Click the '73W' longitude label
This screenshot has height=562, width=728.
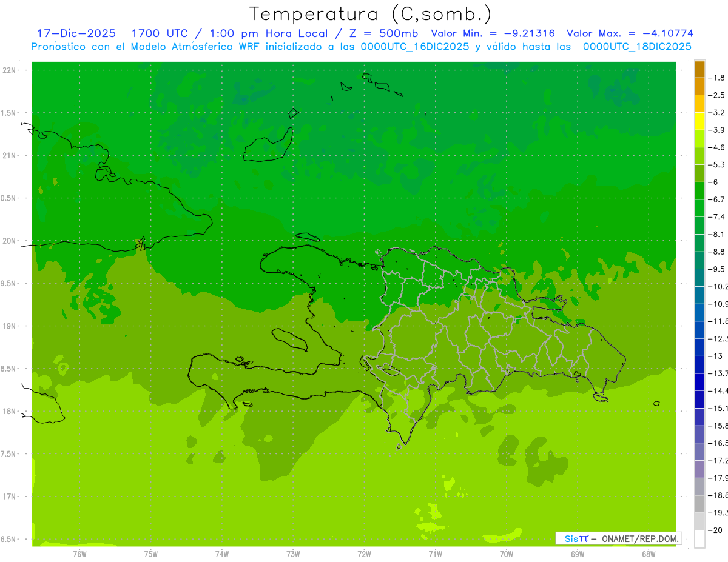tap(293, 554)
